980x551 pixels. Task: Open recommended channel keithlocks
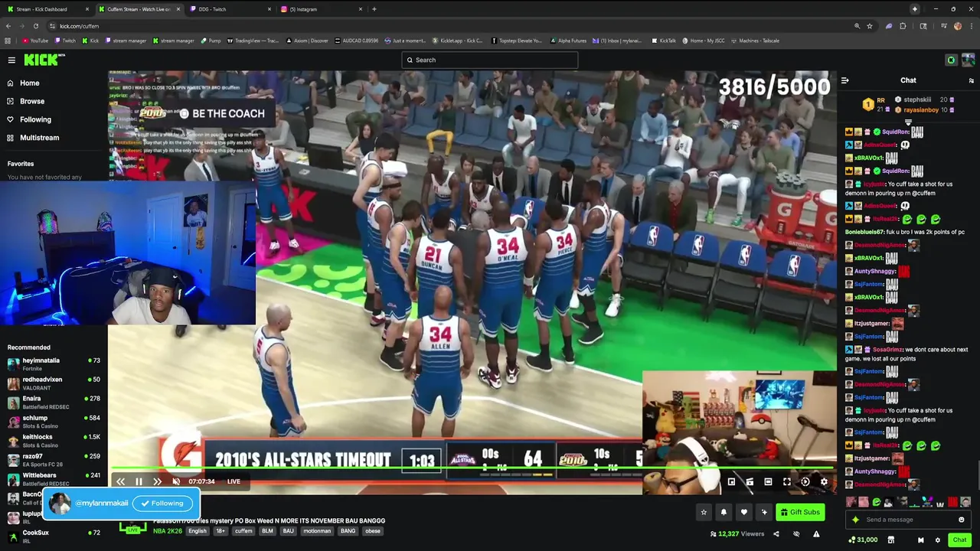tap(54, 440)
